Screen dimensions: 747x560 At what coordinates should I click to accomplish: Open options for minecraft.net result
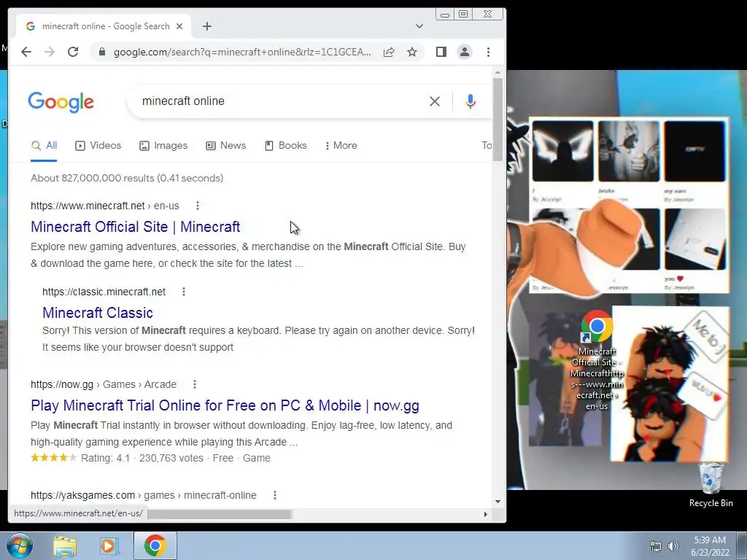198,206
